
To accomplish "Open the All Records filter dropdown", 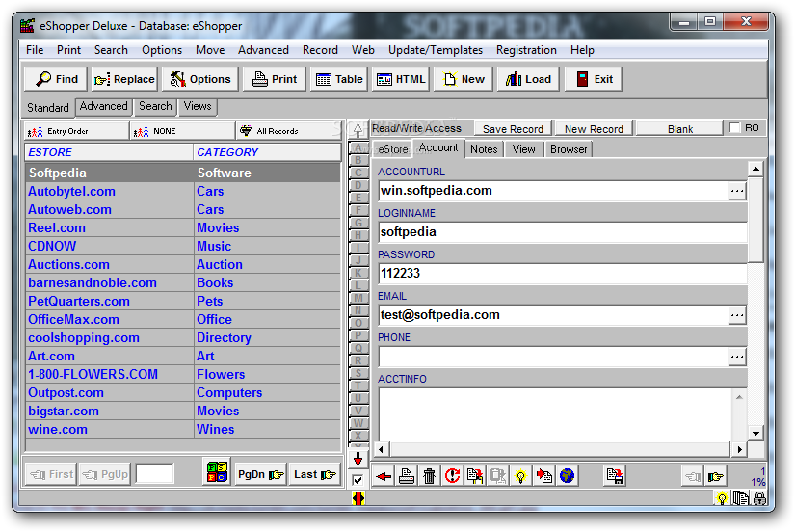I will click(288, 131).
